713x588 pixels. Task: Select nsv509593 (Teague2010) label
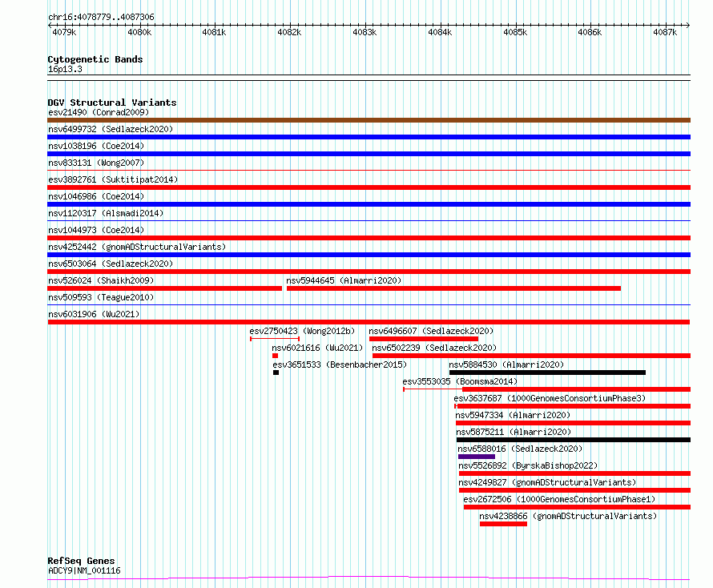(101, 297)
